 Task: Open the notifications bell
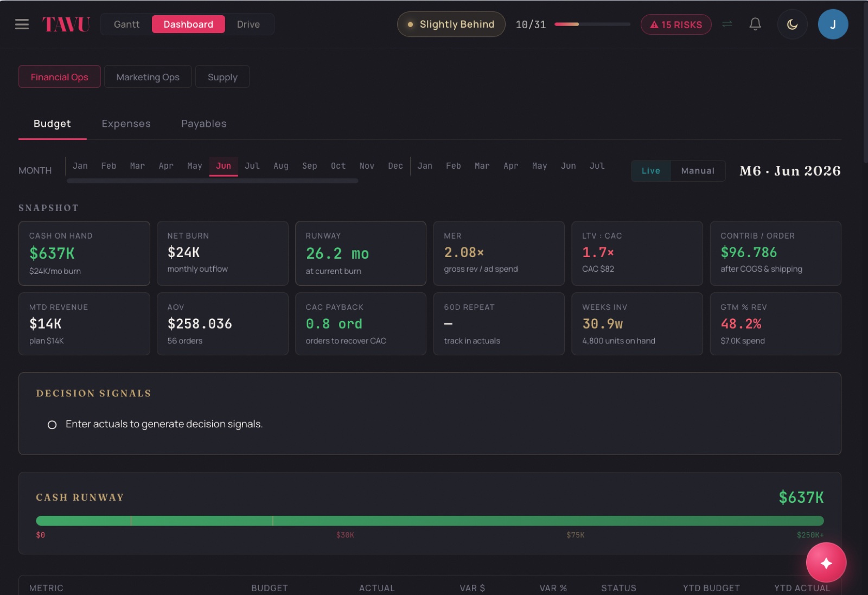(755, 24)
